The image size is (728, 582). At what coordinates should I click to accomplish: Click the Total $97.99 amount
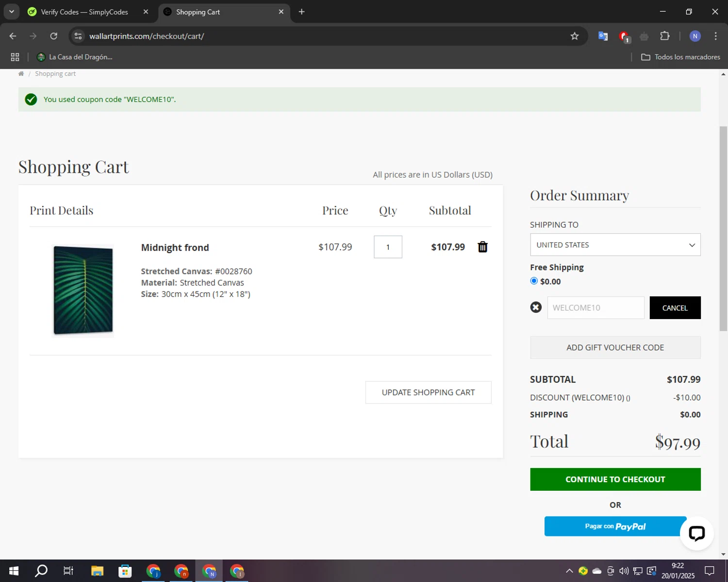[678, 442]
